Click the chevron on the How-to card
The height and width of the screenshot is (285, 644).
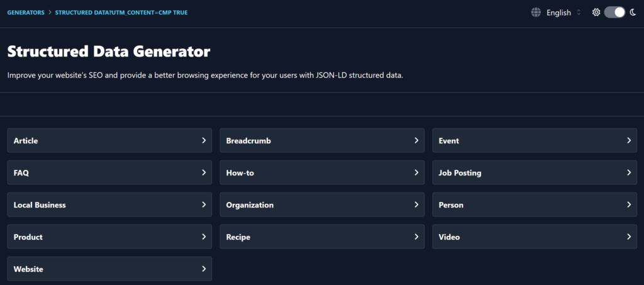point(416,172)
